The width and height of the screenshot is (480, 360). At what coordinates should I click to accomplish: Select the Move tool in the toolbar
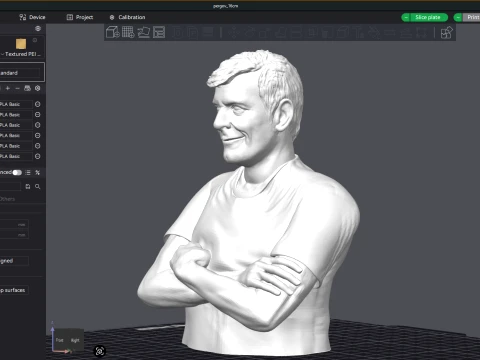tap(234, 32)
